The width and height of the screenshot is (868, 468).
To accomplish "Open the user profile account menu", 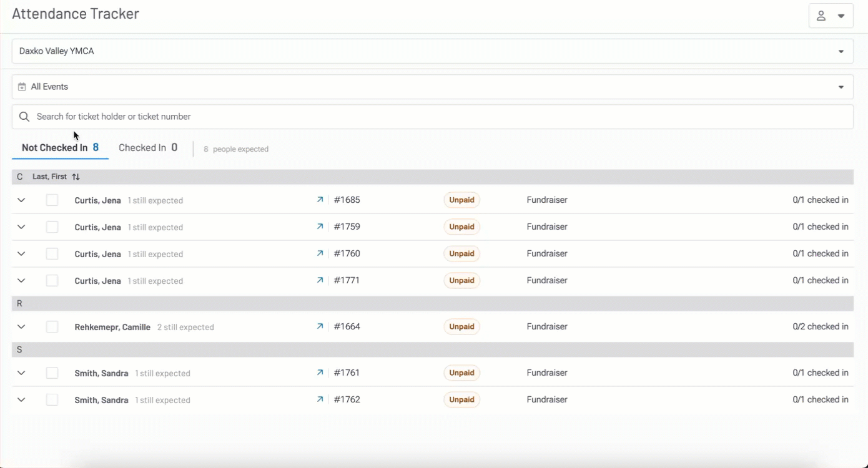I will (831, 16).
